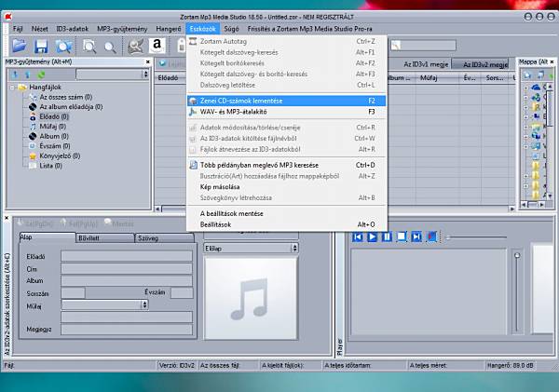Click the first icon in the Mappa panel toolbar
Image resolution: width=559 pixels, height=392 pixels.
tap(527, 74)
